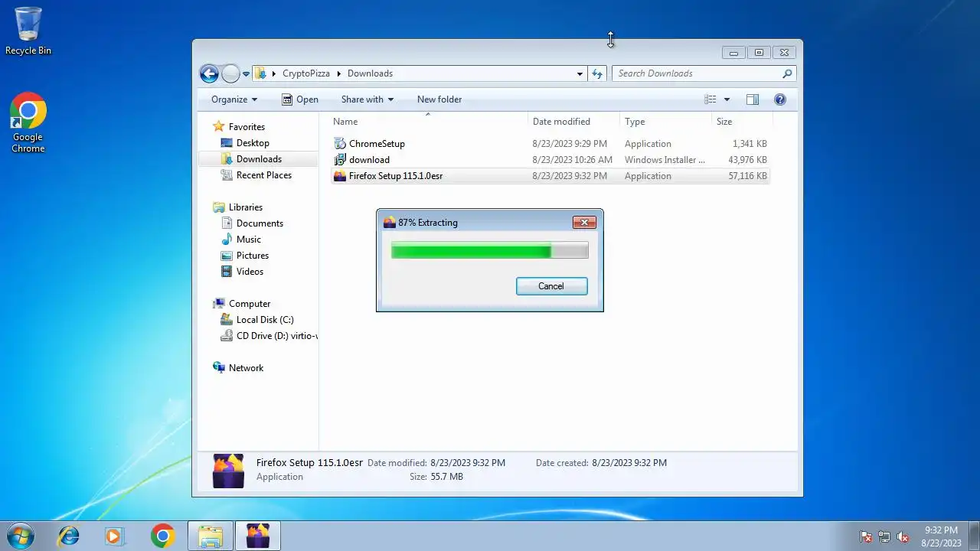Switch to Windows Explorer taskbar button
Screen dimensions: 980x551
click(x=211, y=536)
